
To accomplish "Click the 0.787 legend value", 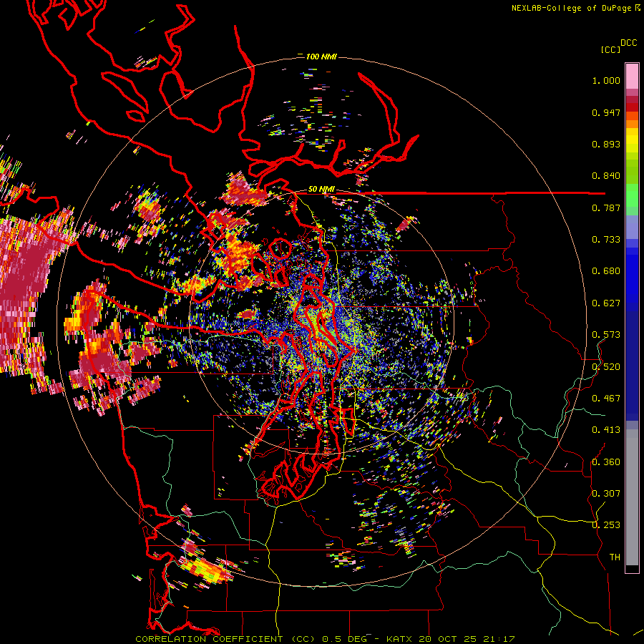I will pos(606,208).
